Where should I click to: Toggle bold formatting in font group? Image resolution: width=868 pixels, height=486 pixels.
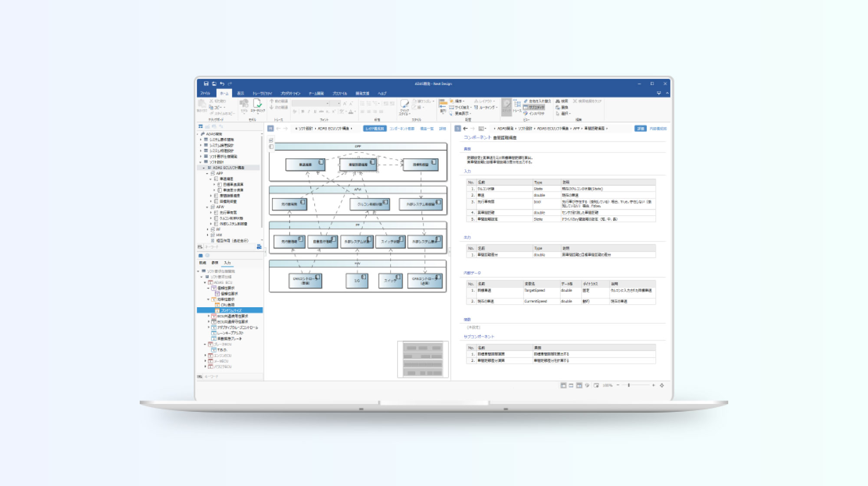(x=302, y=112)
